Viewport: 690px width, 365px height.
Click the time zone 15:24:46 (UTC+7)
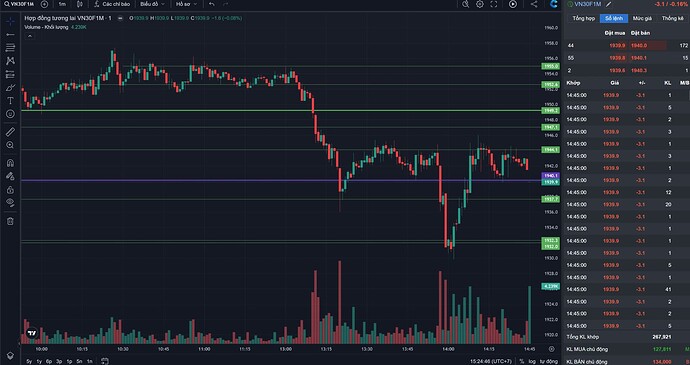[x=491, y=361]
